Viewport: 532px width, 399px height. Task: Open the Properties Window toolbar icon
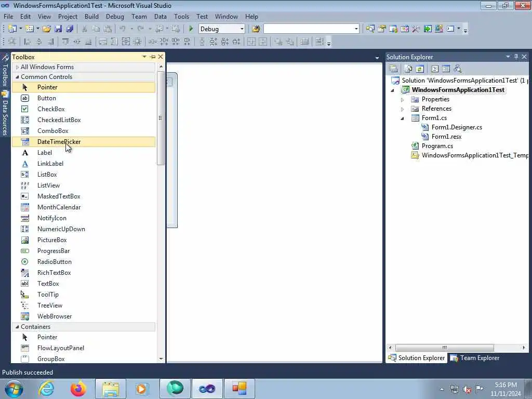(382, 29)
